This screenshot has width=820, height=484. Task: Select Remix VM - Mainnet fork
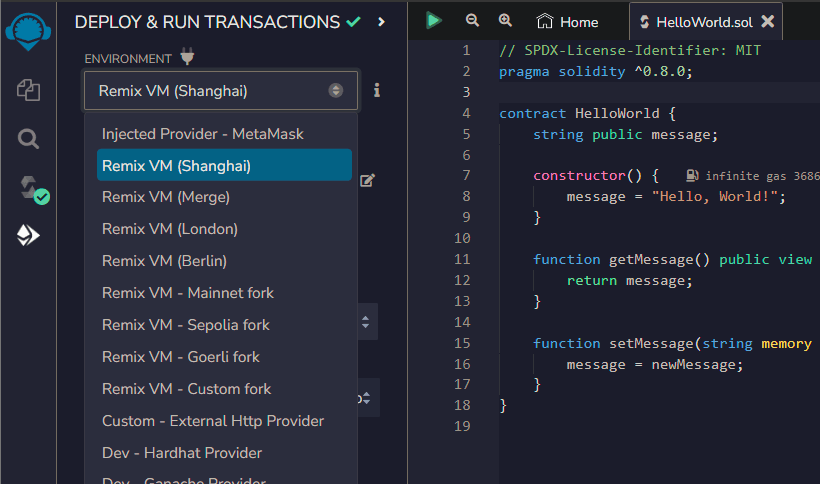pyautogui.click(x=224, y=293)
